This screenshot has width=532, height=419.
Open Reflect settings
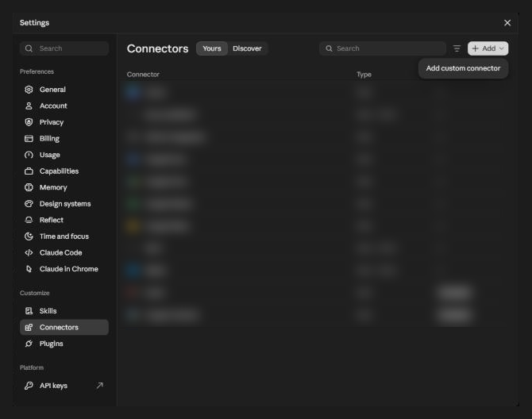click(64, 220)
